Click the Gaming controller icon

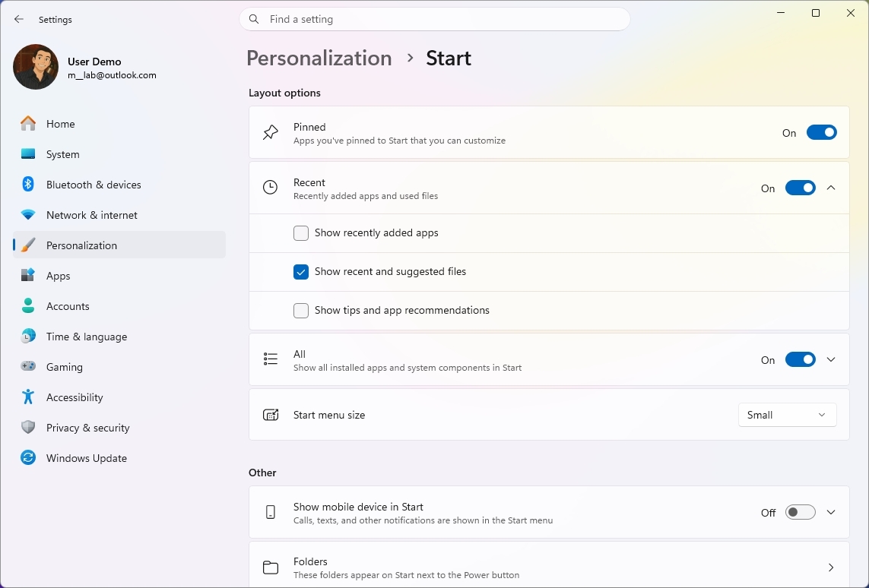tap(27, 366)
